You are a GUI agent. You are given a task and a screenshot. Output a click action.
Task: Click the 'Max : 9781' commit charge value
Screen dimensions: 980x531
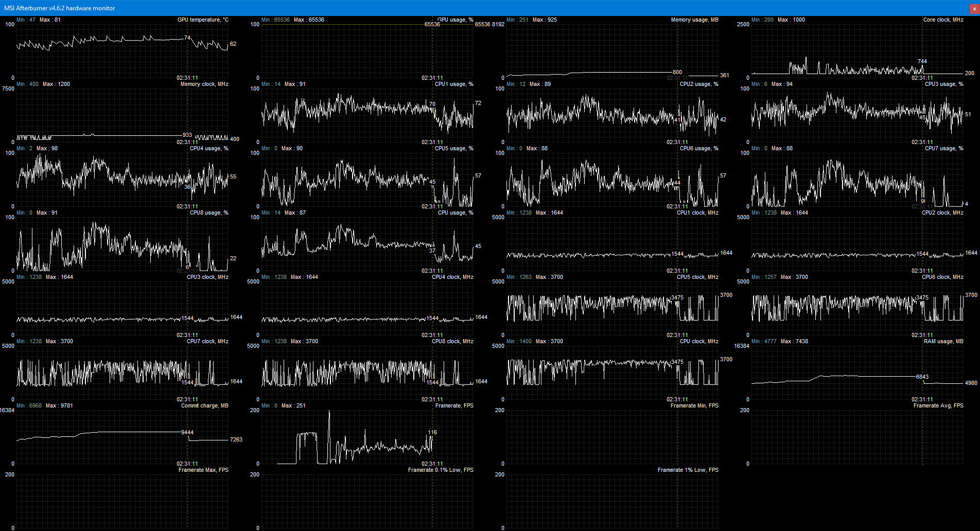[59, 405]
